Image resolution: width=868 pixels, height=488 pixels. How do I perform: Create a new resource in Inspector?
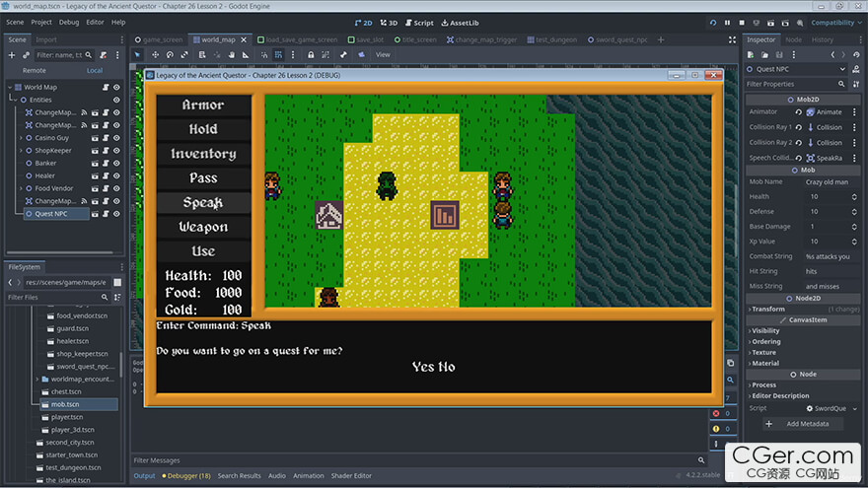[751, 55]
